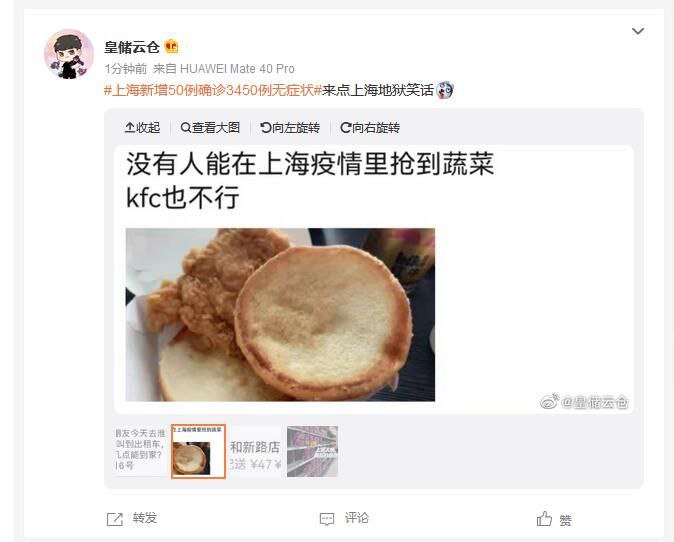
Task: Like the post with the thumbs-up icon
Action: tap(544, 519)
